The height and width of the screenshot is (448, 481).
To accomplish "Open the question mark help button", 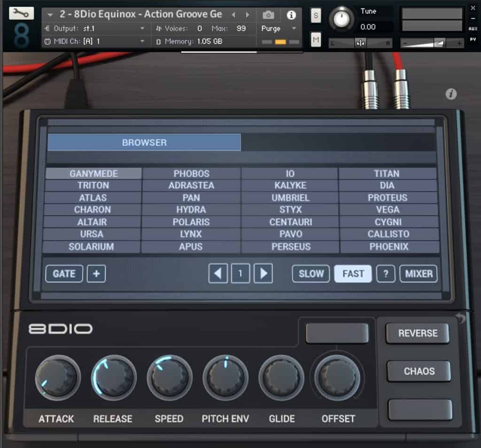I will 386,274.
